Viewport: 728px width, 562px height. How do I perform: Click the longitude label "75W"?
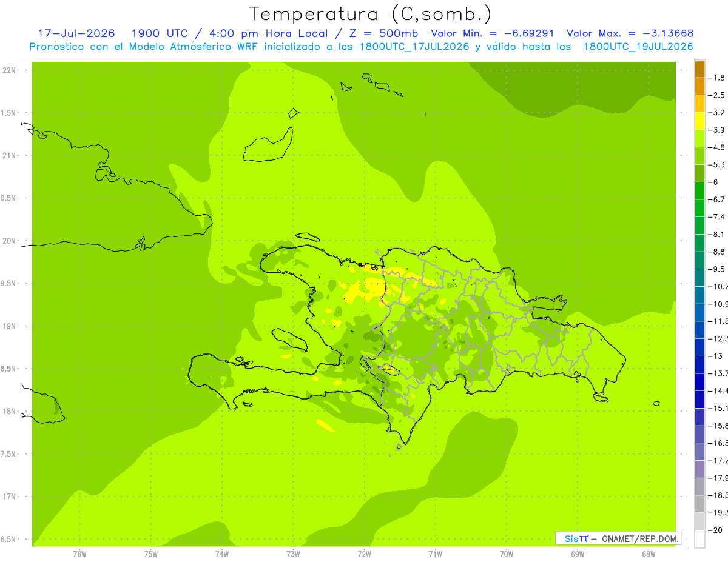151,554
